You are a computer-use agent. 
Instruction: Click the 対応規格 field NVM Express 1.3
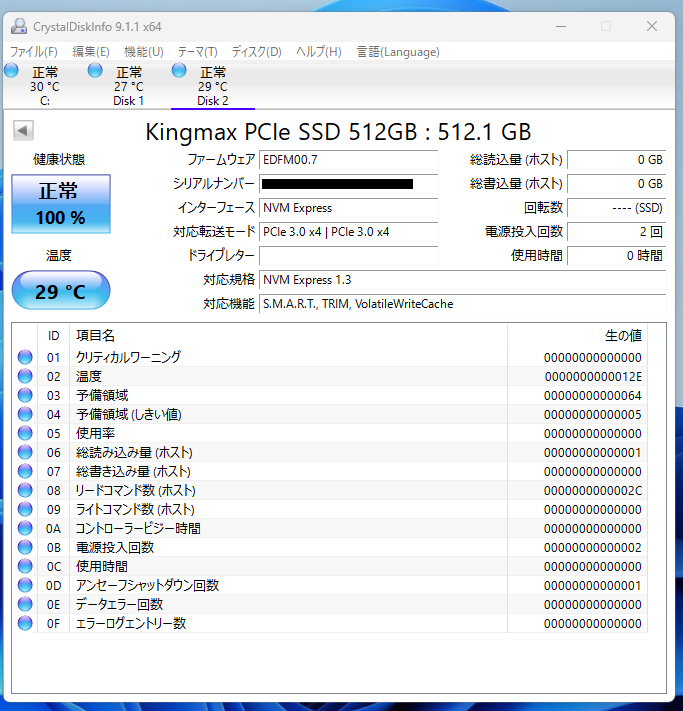(463, 280)
